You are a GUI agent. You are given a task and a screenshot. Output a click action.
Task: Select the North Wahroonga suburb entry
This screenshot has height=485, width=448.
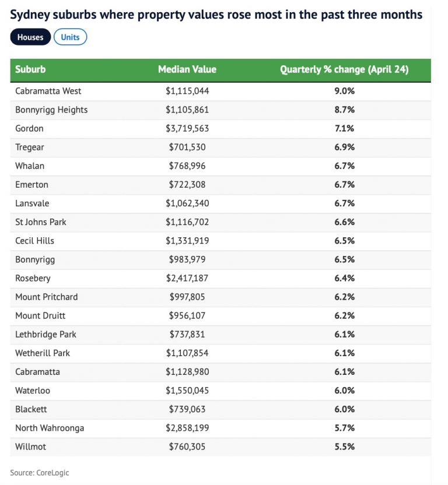(50, 428)
